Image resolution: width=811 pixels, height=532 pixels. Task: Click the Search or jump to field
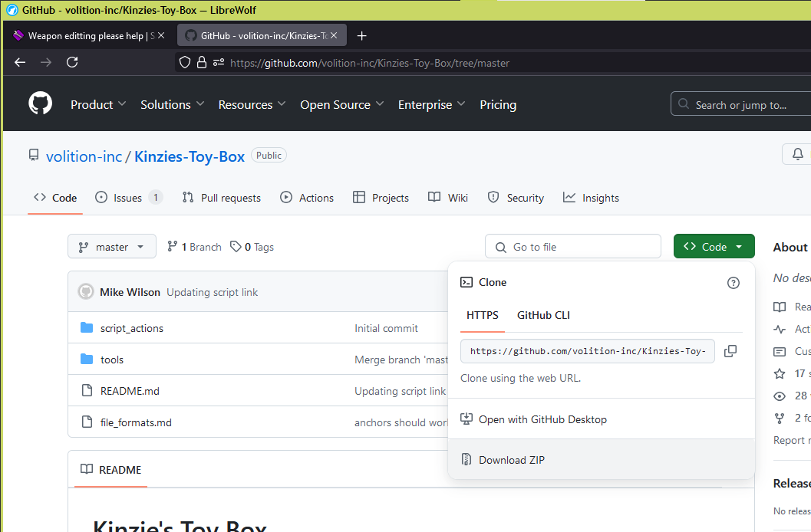coord(740,104)
